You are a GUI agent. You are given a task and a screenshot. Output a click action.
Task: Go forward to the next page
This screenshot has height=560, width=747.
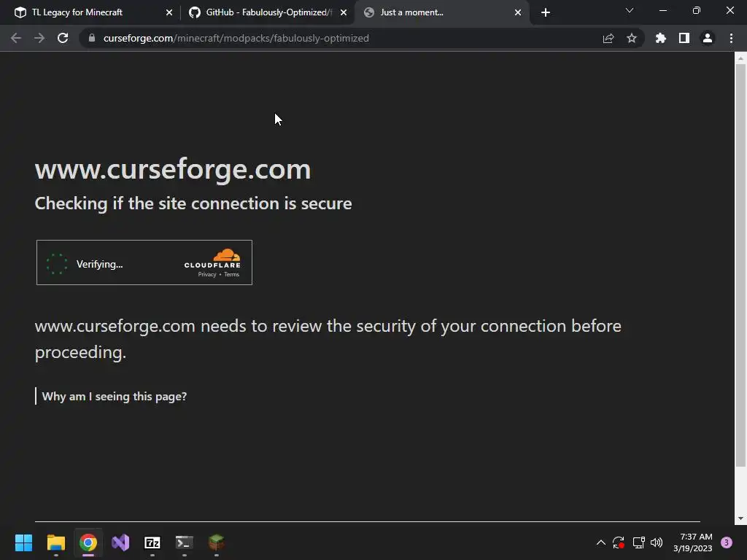(x=39, y=38)
